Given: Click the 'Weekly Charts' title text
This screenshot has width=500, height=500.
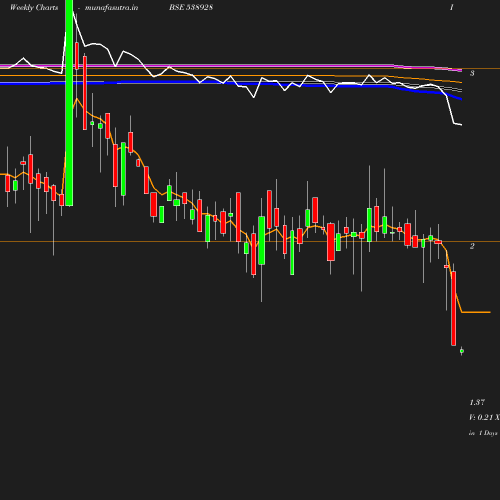Looking at the screenshot, I should (34, 7).
